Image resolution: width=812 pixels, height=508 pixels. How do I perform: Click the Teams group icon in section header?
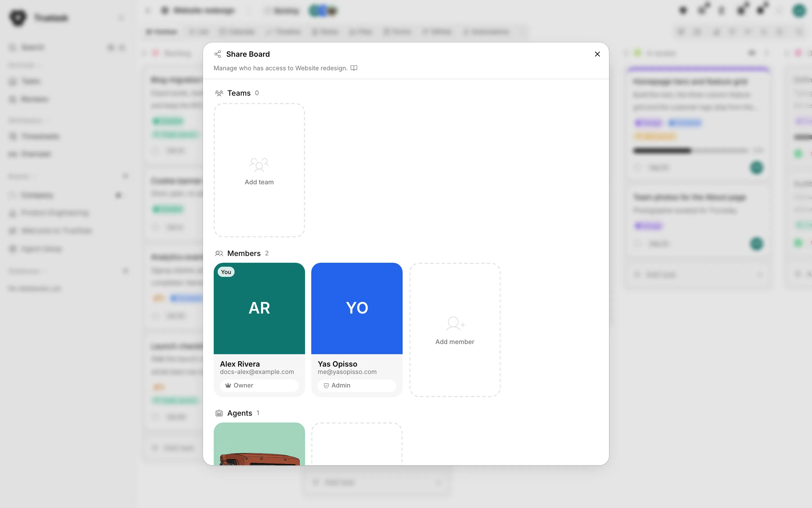[x=219, y=93]
